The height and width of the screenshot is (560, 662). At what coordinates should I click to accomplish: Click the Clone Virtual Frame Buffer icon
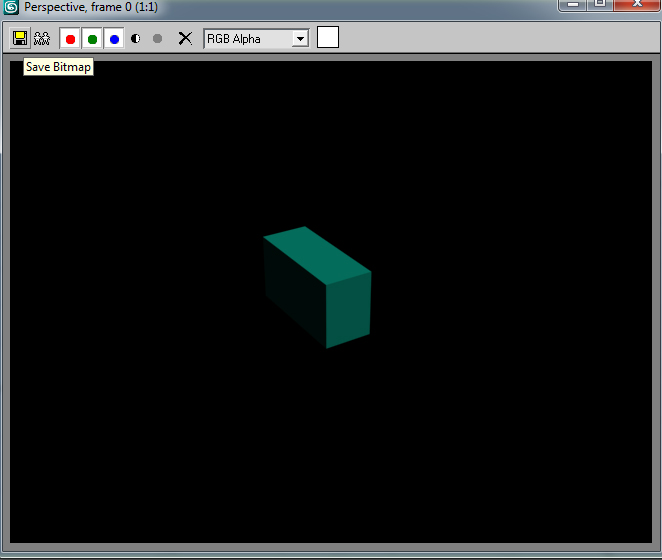pyautogui.click(x=42, y=38)
